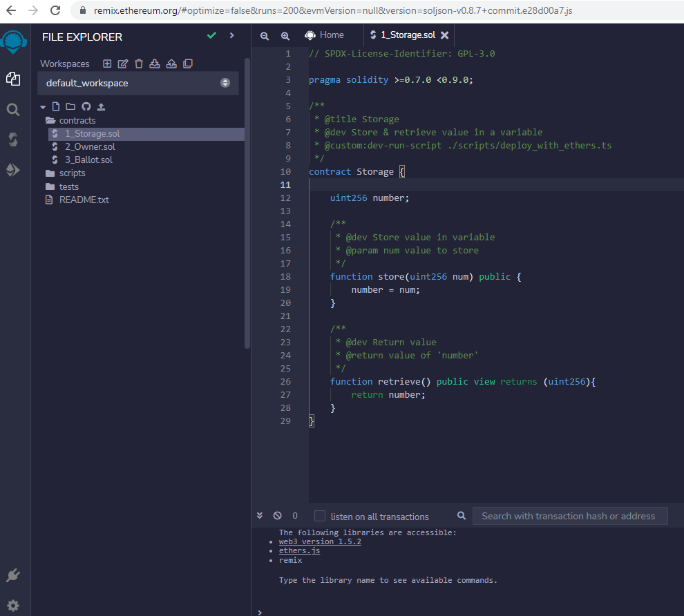This screenshot has width=684, height=616.
Task: Collapse the terminal panel
Action: click(x=260, y=516)
